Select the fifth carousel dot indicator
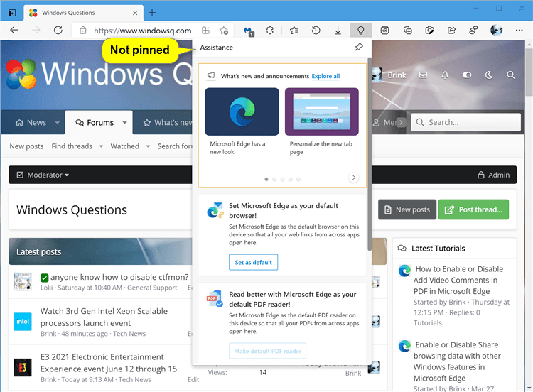 coord(298,180)
